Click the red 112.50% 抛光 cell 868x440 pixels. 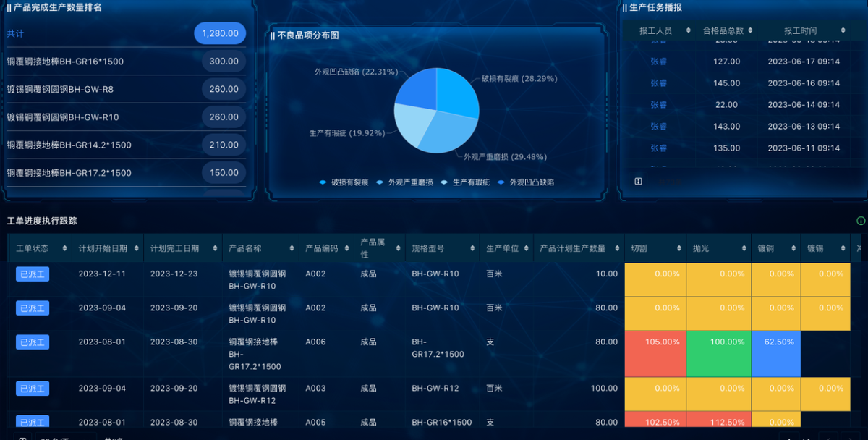(719, 420)
